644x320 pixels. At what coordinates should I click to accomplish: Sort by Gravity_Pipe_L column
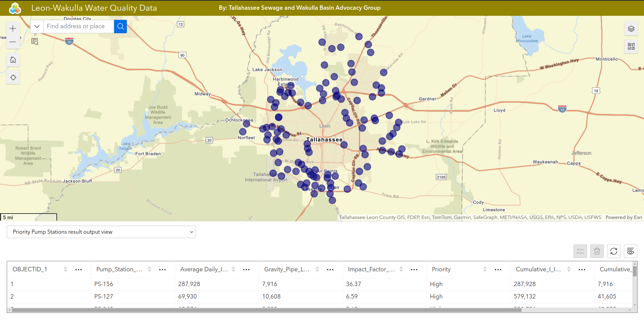[x=317, y=269]
